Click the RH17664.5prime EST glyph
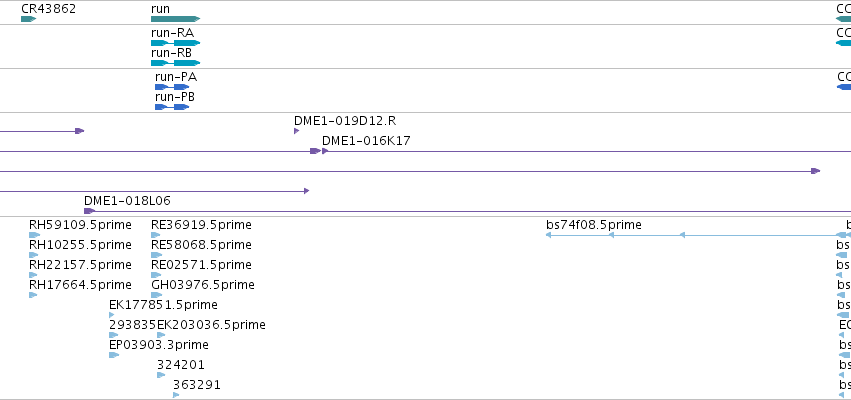The image size is (851, 400). click(33, 295)
